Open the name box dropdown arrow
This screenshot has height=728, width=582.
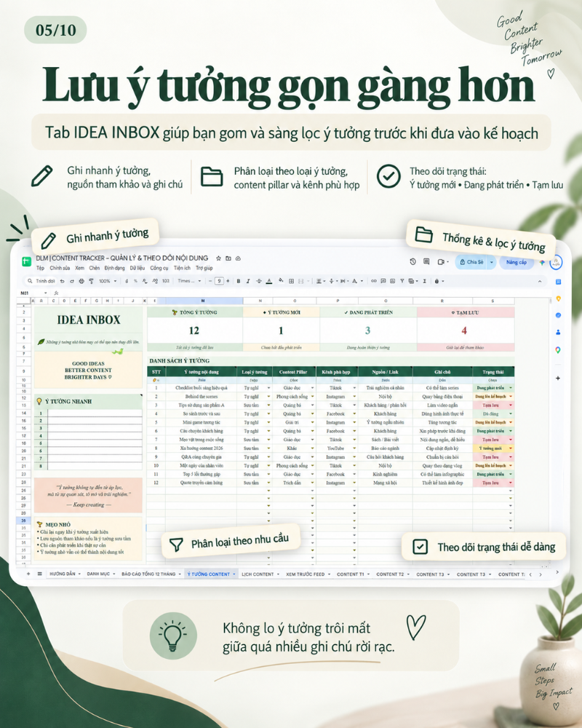[46, 293]
